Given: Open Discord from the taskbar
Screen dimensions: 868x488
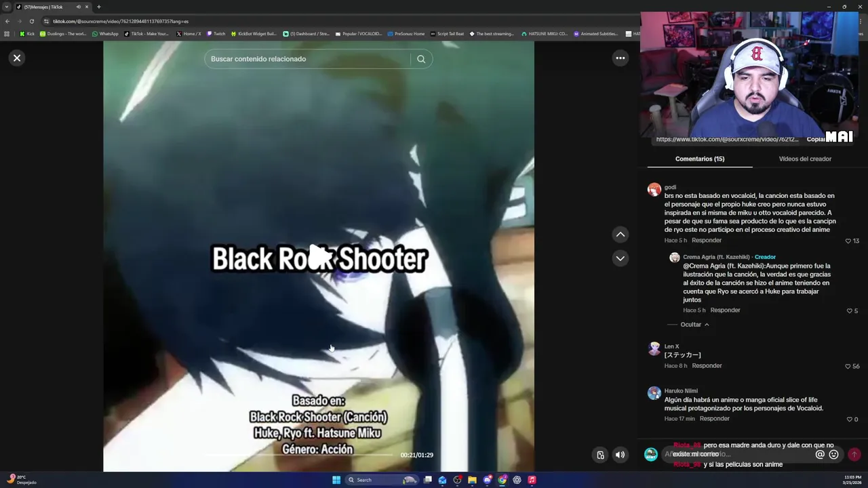Looking at the screenshot, I should point(487,480).
